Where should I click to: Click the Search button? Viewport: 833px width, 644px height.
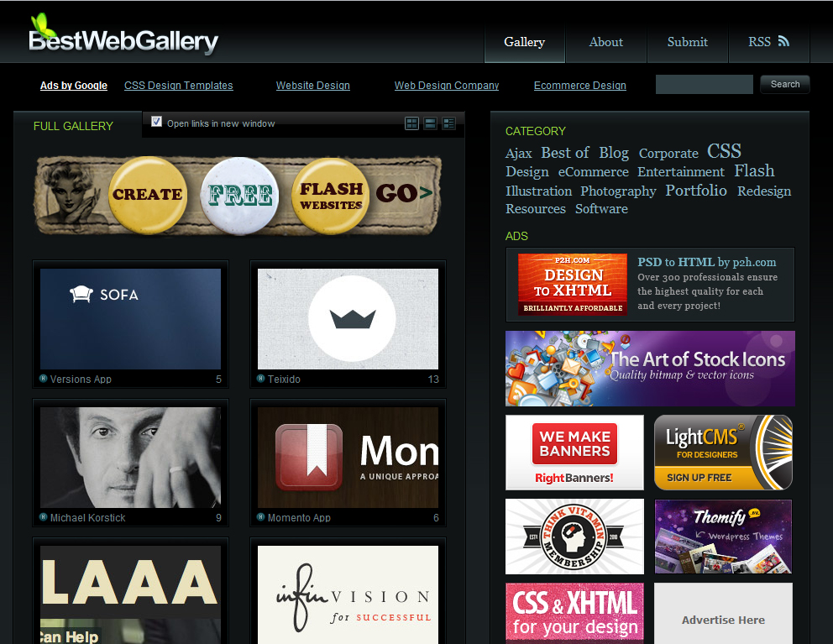pyautogui.click(x=784, y=85)
